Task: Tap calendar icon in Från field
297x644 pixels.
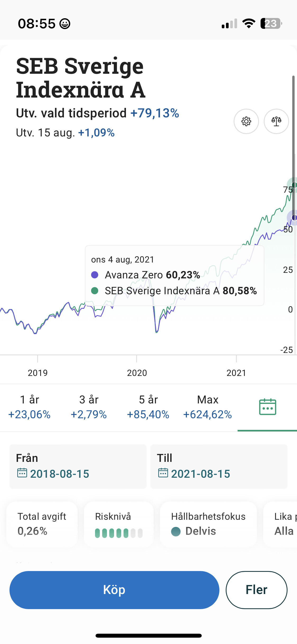Action: point(22,473)
